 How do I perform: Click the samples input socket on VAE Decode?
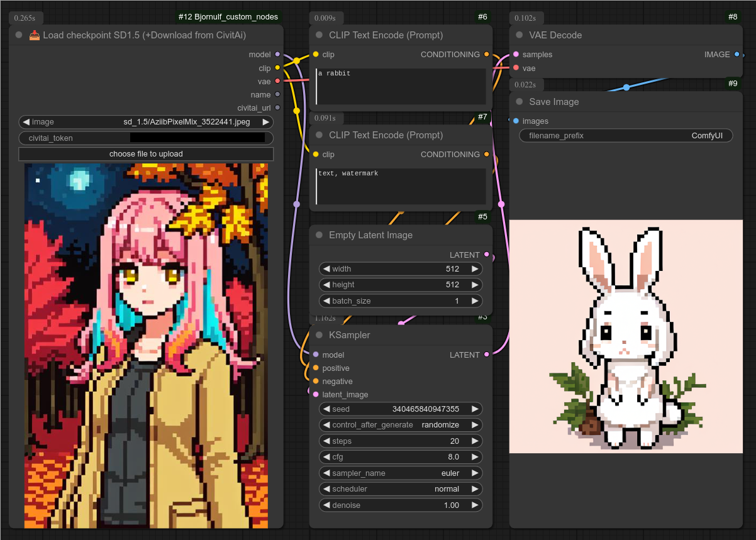click(x=516, y=55)
